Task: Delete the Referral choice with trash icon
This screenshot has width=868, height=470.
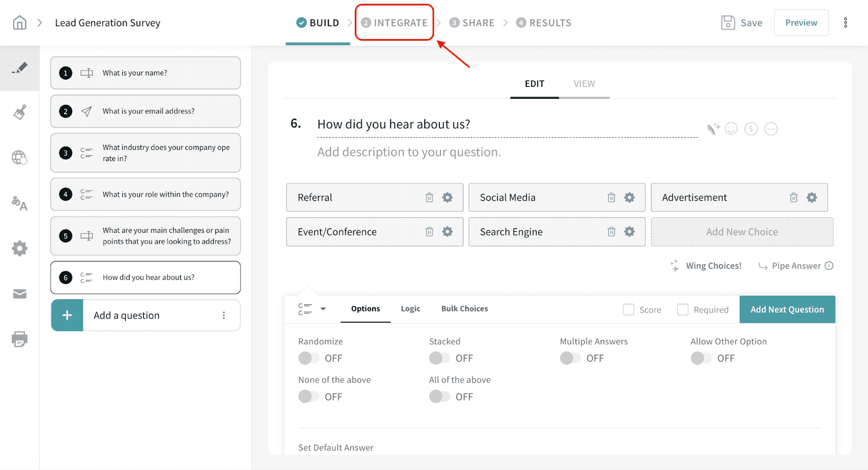Action: coord(429,198)
